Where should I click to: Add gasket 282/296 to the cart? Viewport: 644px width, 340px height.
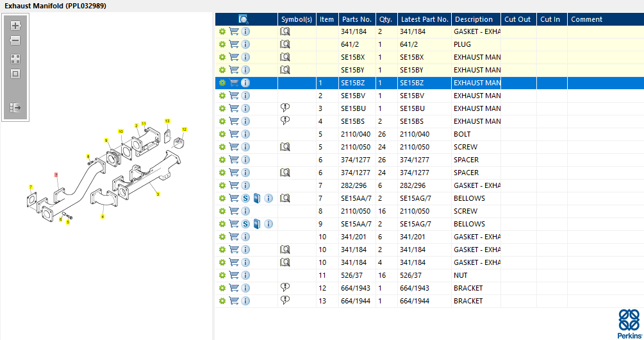(x=234, y=185)
